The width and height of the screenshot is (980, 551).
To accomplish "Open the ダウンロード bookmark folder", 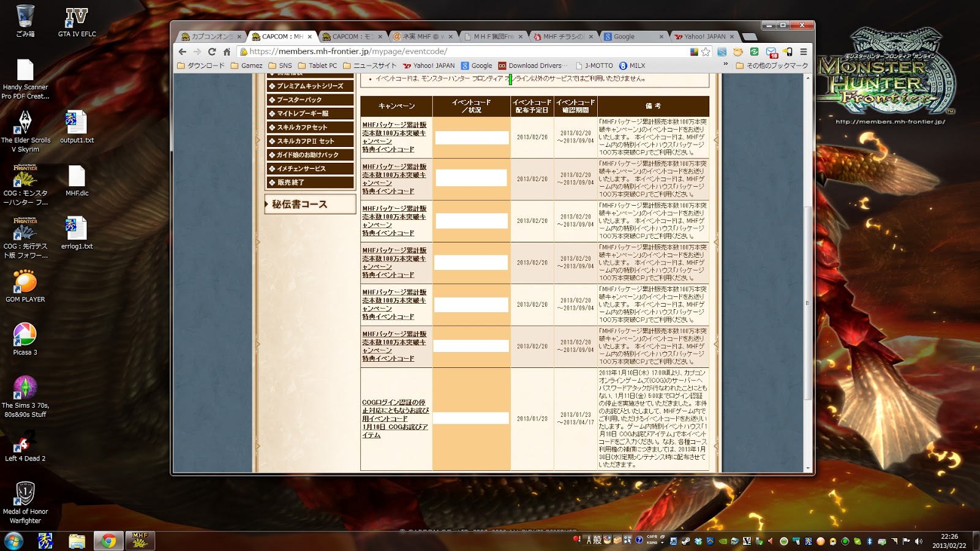I will 201,66.
